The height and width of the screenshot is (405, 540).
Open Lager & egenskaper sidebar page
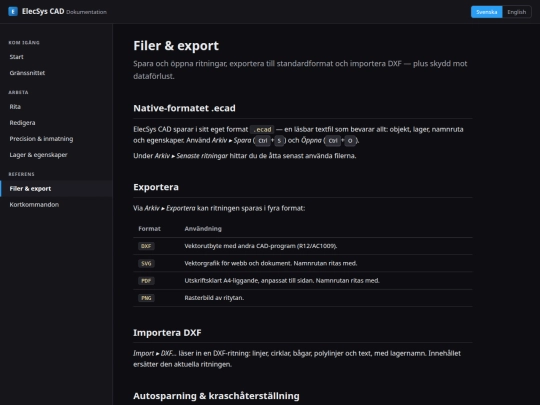(56, 155)
